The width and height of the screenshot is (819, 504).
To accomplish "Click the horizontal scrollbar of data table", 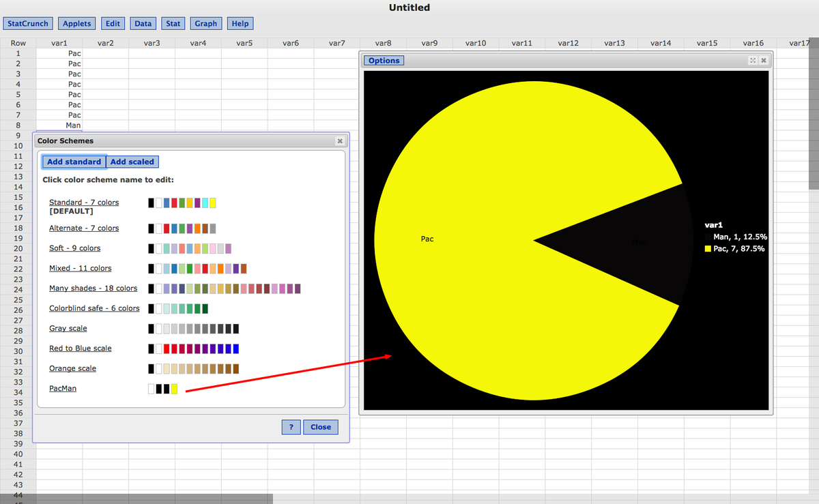I will 136,499.
